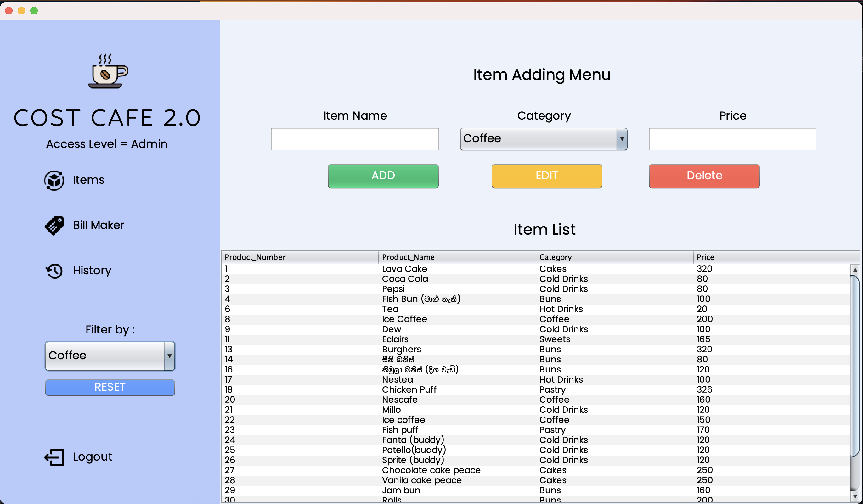Click the blue RESET filter button
The width and height of the screenshot is (863, 504).
click(110, 387)
